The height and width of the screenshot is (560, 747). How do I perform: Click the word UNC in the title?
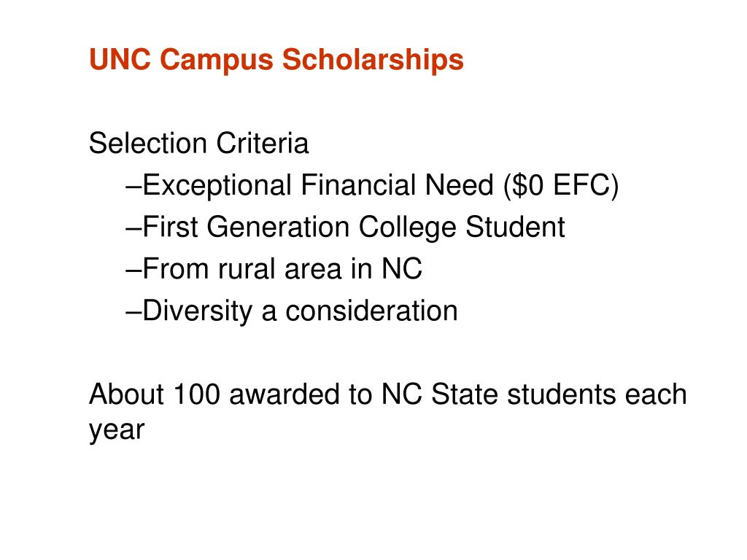[120, 60]
